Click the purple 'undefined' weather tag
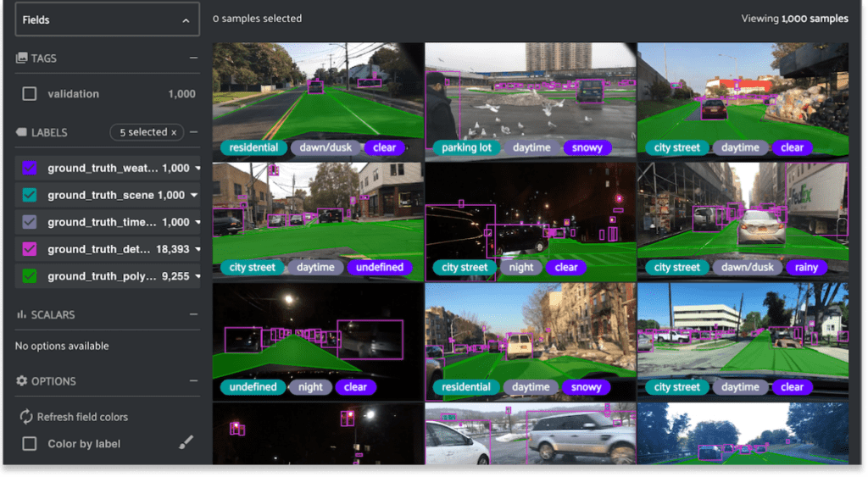 [x=380, y=267]
